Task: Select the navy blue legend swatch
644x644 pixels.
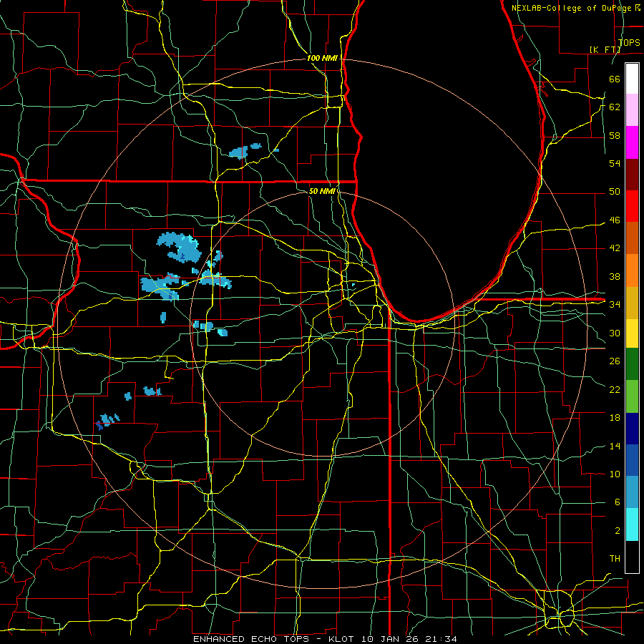Action: coord(632,429)
